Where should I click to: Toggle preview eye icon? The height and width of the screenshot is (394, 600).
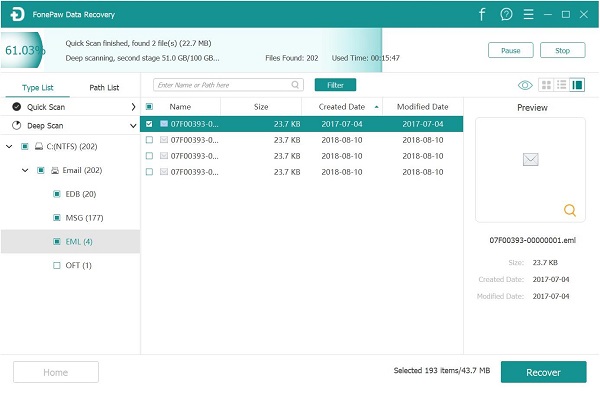click(525, 85)
